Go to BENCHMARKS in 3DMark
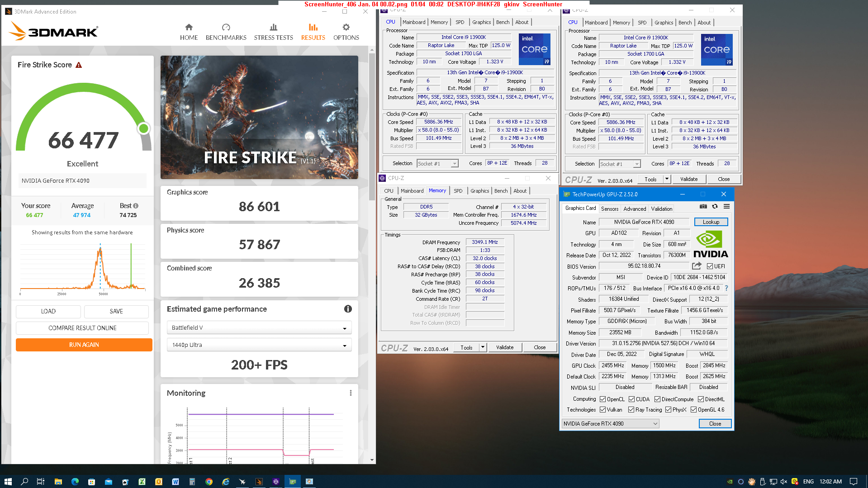Image resolution: width=868 pixels, height=488 pixels. [226, 32]
